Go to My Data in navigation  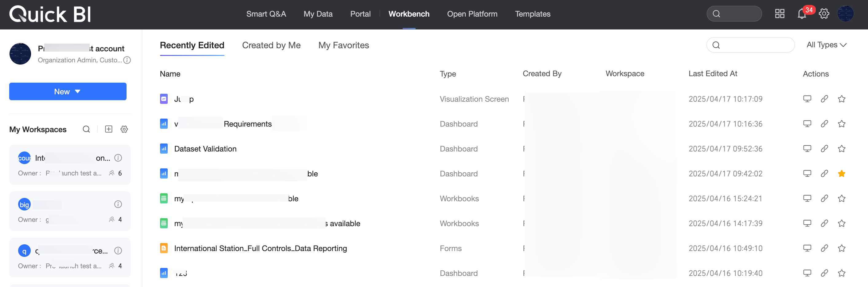(318, 14)
